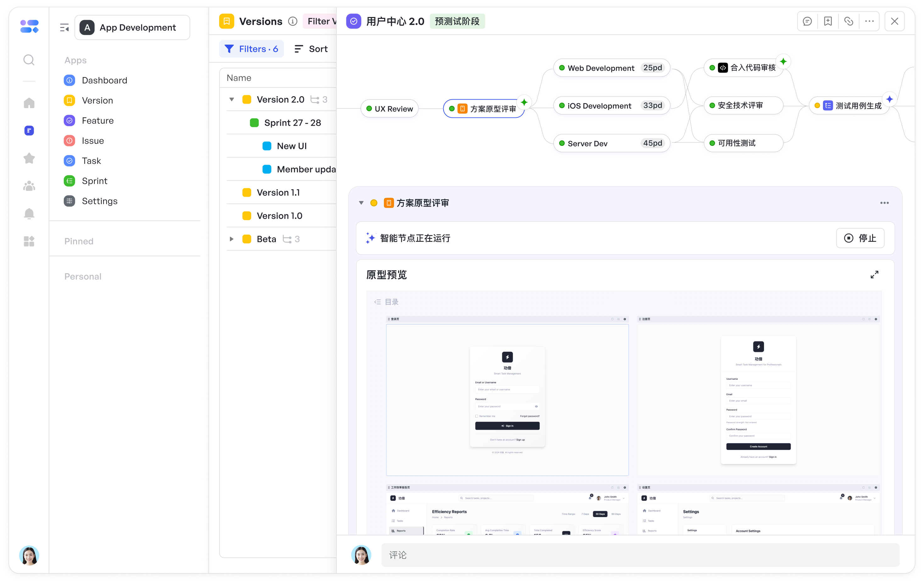Collapse the 方案原型评审 detail card
The width and height of the screenshot is (924, 584).
click(361, 203)
